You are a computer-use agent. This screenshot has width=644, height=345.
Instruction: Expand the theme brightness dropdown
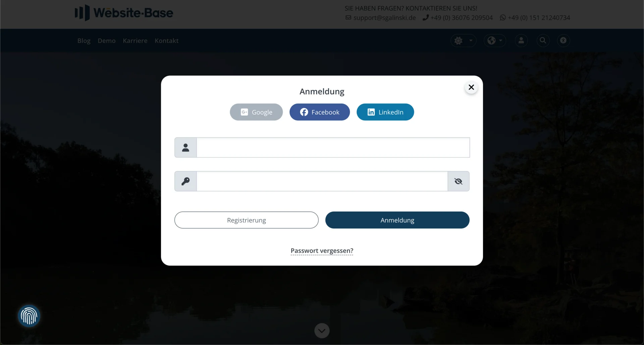tap(463, 41)
